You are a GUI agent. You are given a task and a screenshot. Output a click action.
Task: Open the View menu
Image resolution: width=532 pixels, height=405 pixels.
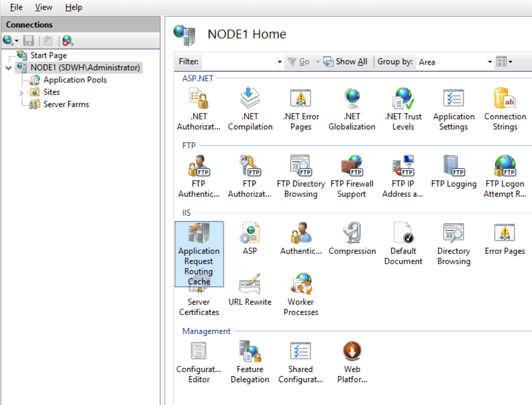tap(44, 7)
